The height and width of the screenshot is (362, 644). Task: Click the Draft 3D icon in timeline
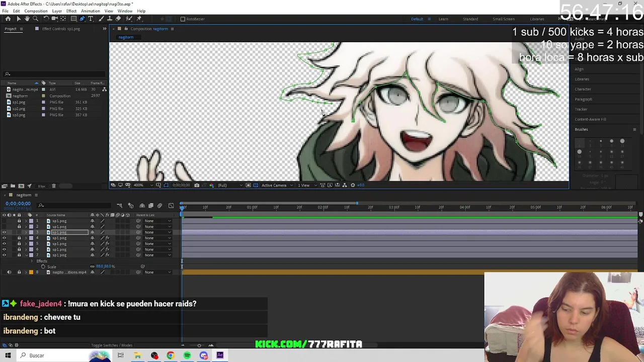point(131,206)
